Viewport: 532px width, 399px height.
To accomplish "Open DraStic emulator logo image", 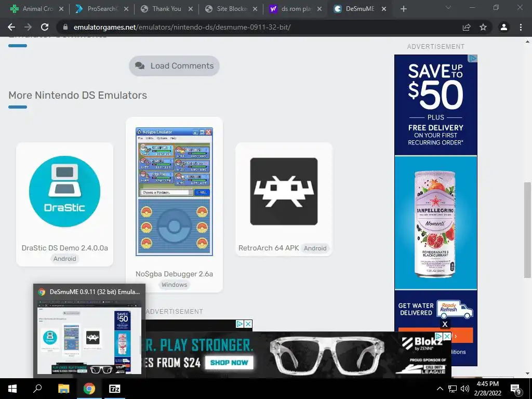I will coord(64,191).
